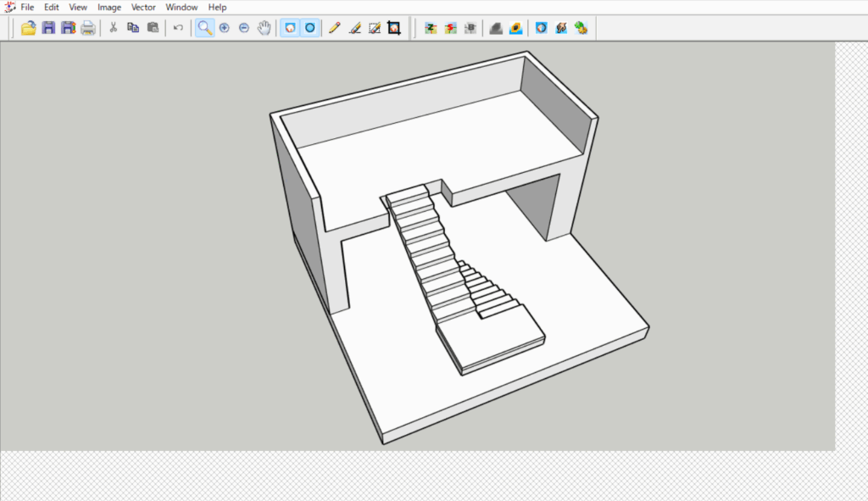Click the last green and yellow toolbar icon
Image resolution: width=868 pixels, height=501 pixels.
(x=581, y=28)
